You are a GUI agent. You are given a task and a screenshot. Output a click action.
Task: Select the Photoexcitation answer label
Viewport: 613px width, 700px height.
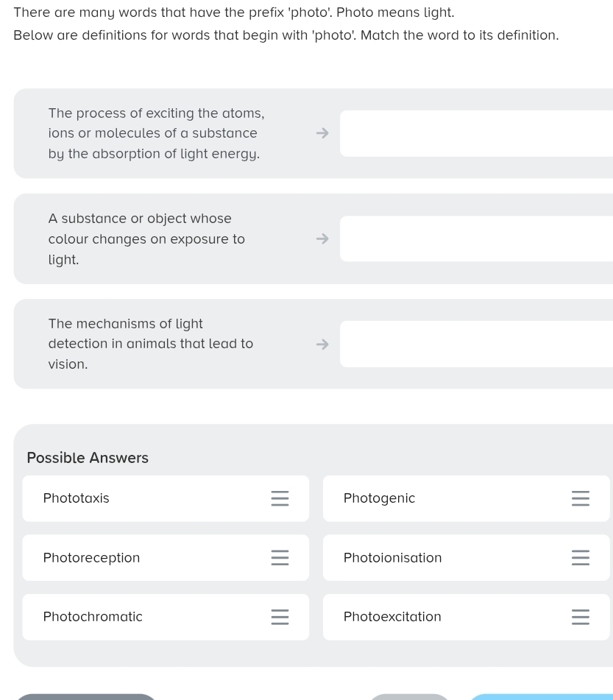point(392,617)
